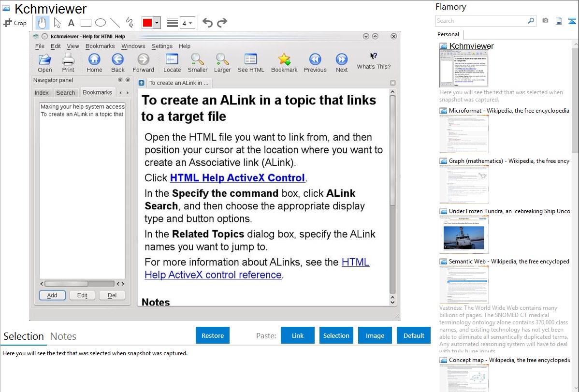Open the View menu
Screen dimensions: 579x392
(x=73, y=46)
